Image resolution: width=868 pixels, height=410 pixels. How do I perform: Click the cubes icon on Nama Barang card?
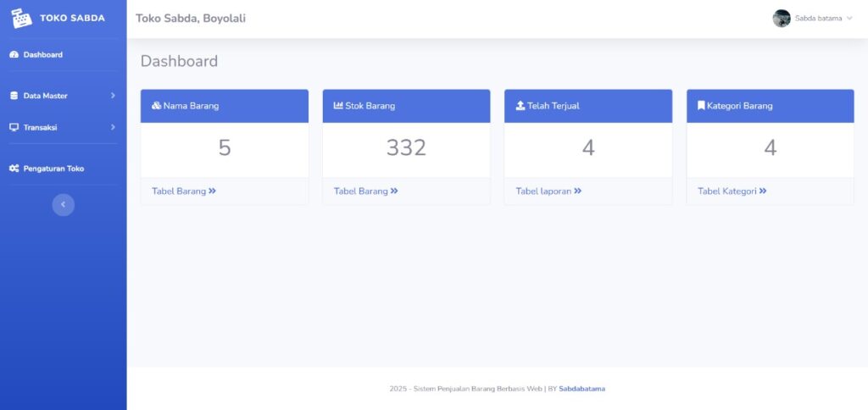point(156,106)
